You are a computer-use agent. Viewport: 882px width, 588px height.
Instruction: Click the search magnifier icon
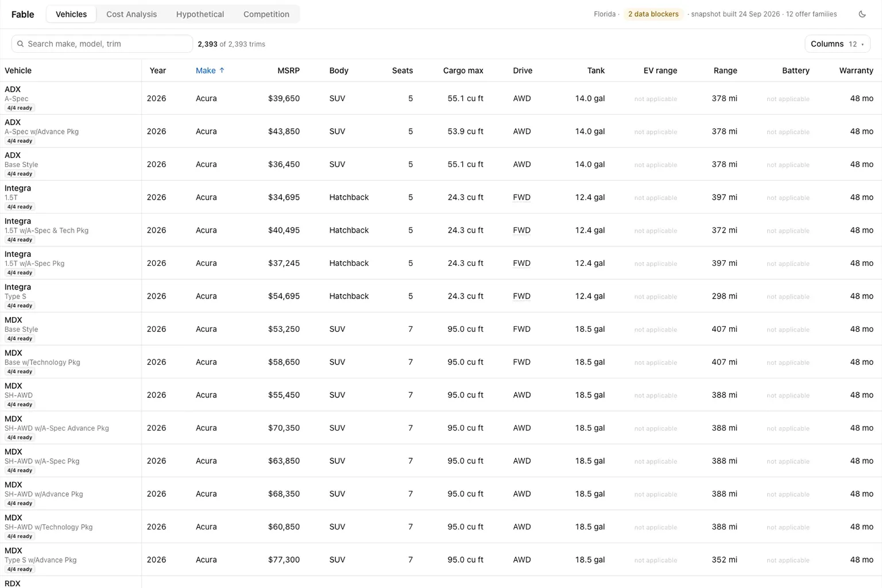pyautogui.click(x=21, y=44)
